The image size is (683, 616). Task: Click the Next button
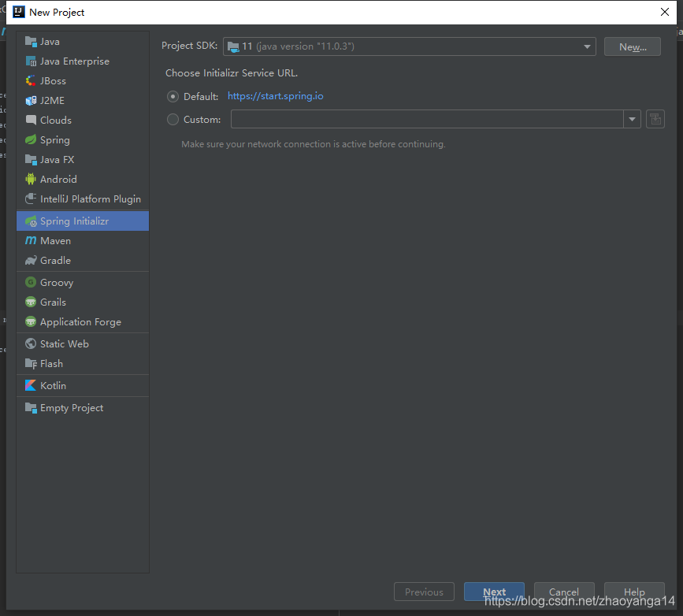tap(494, 592)
